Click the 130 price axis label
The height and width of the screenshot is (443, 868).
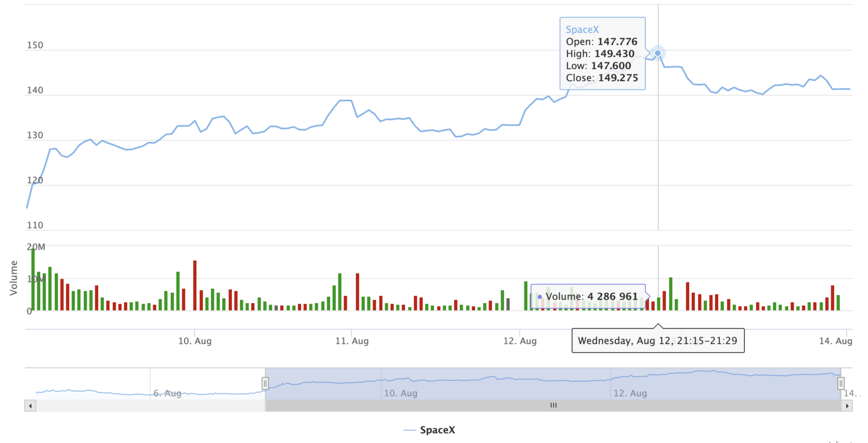(x=35, y=135)
